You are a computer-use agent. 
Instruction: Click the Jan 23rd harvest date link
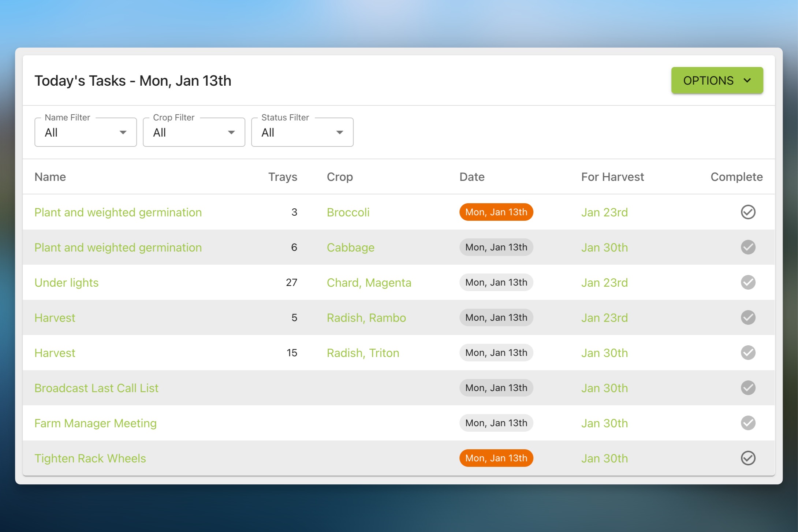coord(604,212)
